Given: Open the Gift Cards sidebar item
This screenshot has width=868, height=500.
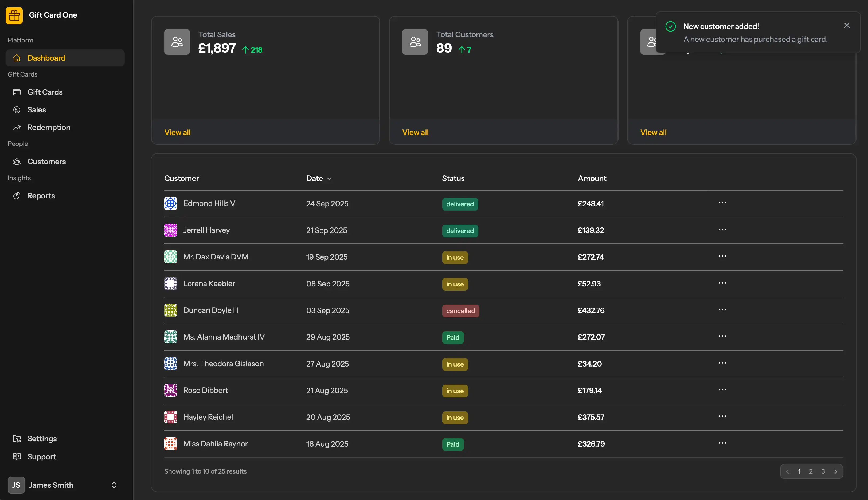Looking at the screenshot, I should [x=45, y=92].
